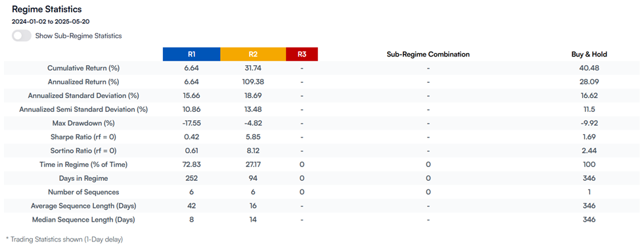Click Buy & Hold cumulative return 40.48

tap(589, 68)
